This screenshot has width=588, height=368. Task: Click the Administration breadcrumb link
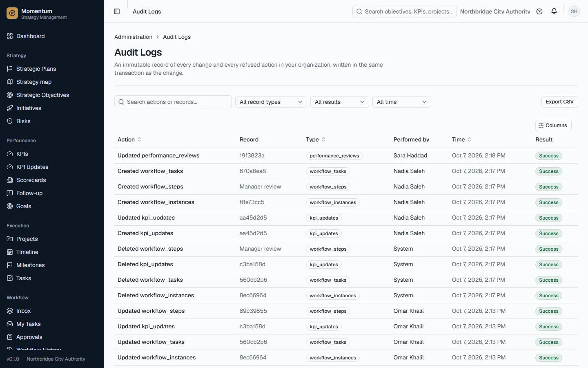pyautogui.click(x=133, y=37)
